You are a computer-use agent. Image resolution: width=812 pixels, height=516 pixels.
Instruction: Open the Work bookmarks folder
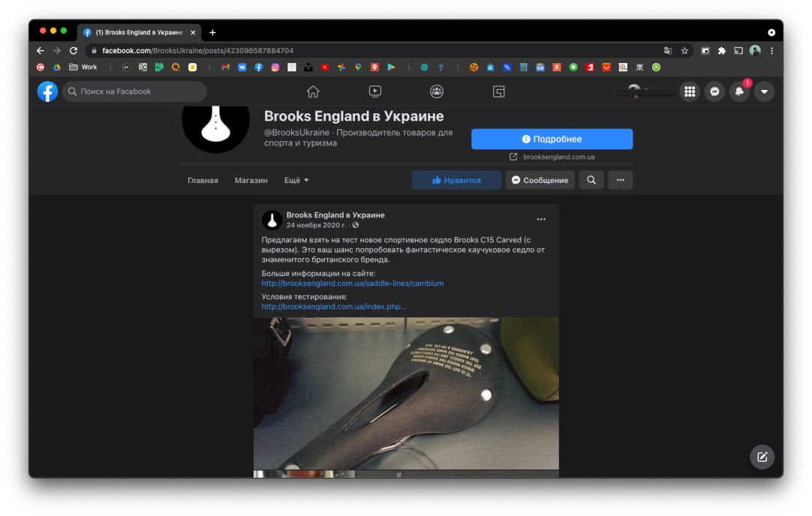pyautogui.click(x=83, y=67)
